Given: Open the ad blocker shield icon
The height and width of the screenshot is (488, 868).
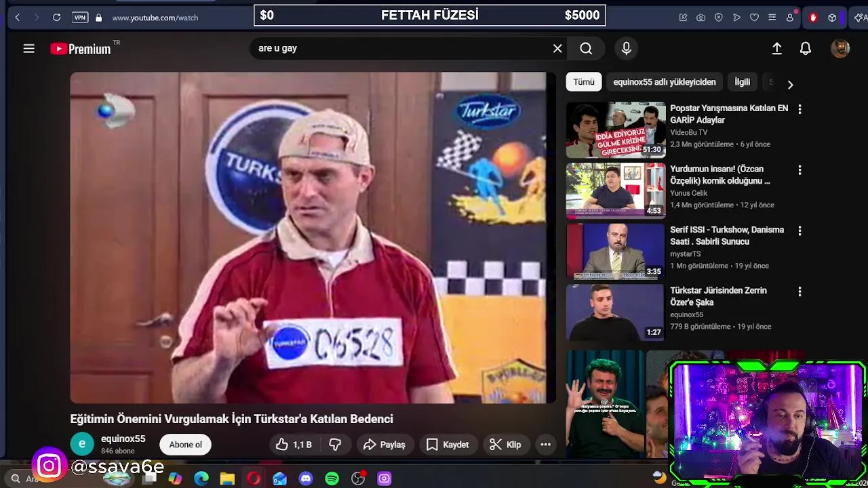Looking at the screenshot, I should (719, 18).
